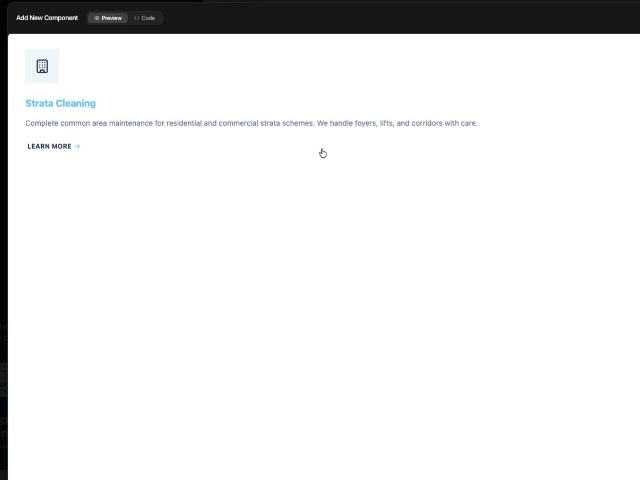Click the dimmed backdrop strip left of dialog
This screenshot has height=480, width=640.
point(3,250)
